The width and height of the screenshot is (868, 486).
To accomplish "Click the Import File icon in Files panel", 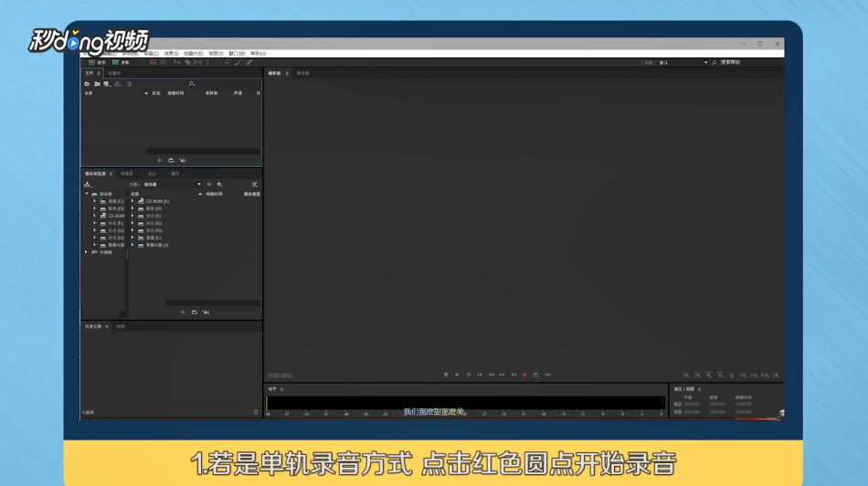I will click(x=97, y=84).
